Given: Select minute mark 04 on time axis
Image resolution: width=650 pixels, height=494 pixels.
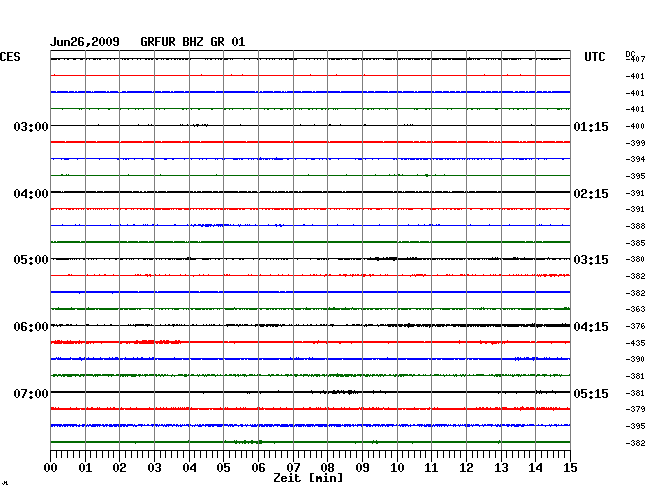Looking at the screenshot, I should pyautogui.click(x=189, y=468).
